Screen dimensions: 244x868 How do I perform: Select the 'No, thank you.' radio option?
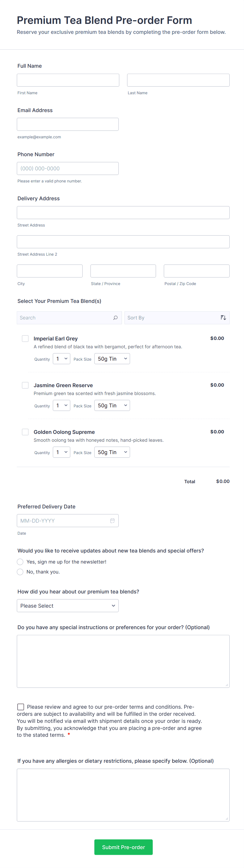pos(20,572)
